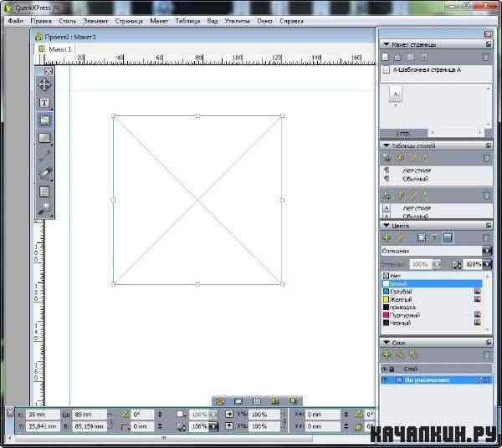Screen dimensions: 502x448
Task: Click move item to layer icon
Action: click(400, 355)
